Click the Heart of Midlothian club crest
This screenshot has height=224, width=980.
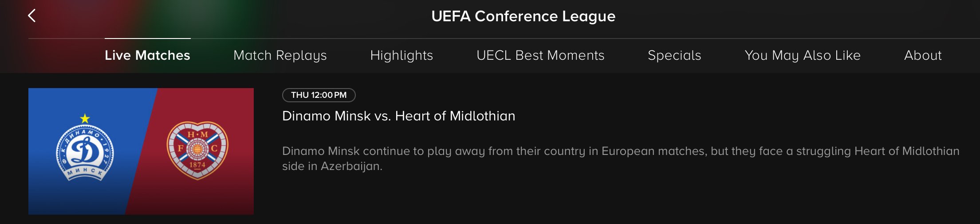point(197,151)
